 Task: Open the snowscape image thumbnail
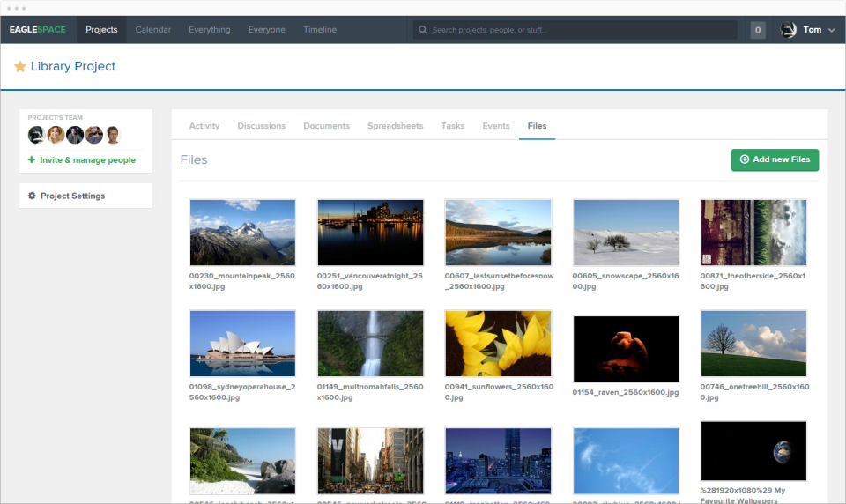[626, 232]
